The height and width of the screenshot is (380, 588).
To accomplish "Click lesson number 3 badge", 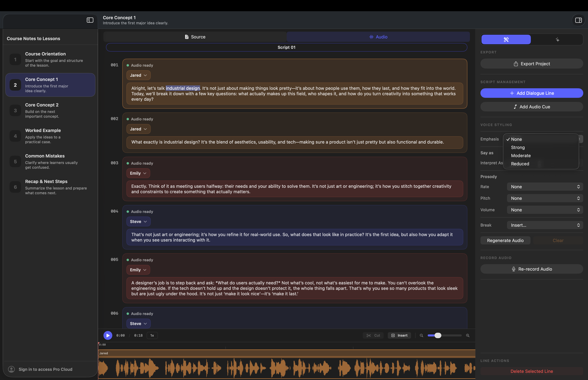I will (15, 111).
